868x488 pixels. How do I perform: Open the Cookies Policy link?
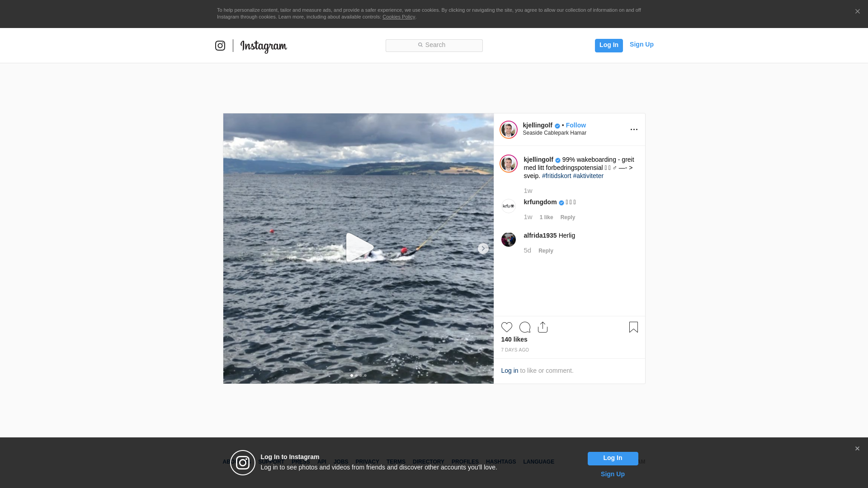399,17
